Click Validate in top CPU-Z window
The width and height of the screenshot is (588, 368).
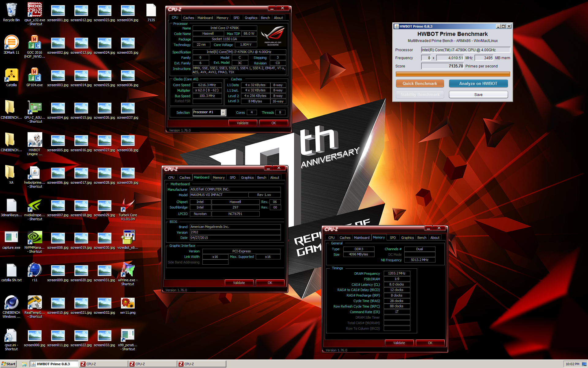(x=243, y=123)
